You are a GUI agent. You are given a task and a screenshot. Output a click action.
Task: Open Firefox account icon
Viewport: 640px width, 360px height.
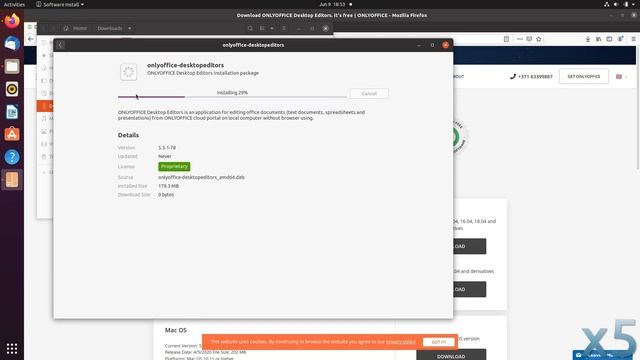[x=620, y=39]
